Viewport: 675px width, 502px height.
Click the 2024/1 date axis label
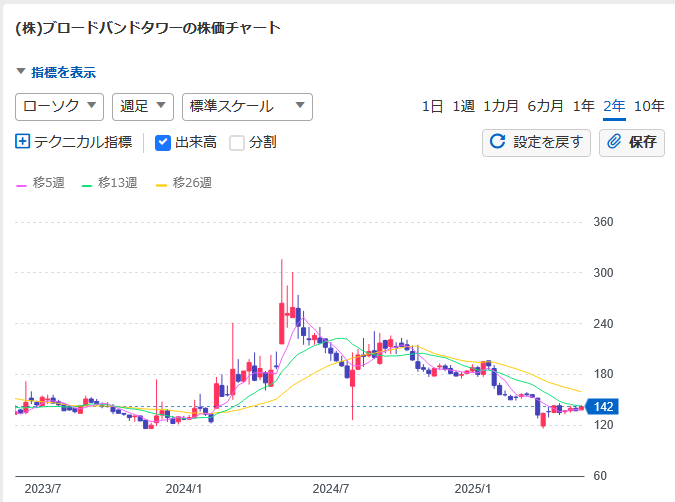point(184,489)
